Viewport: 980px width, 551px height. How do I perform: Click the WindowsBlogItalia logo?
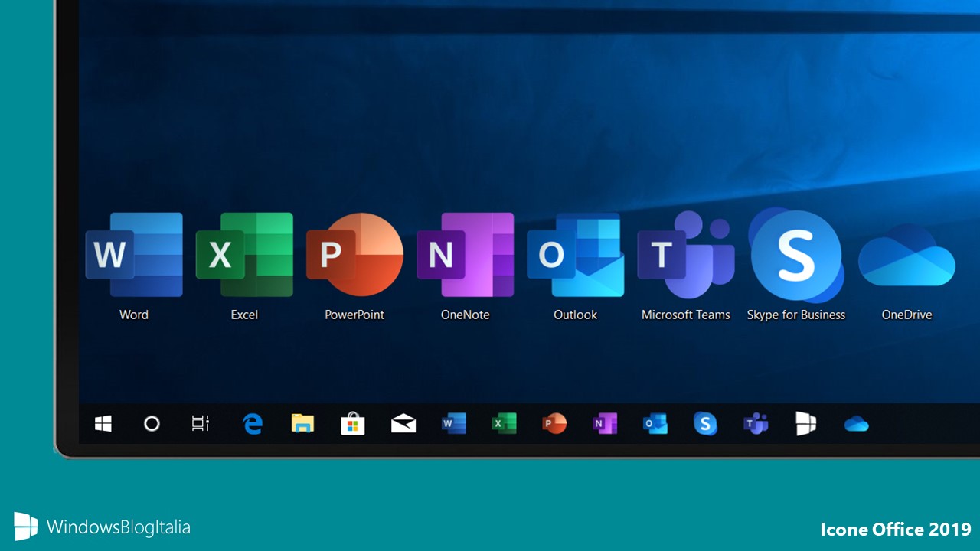(102, 527)
